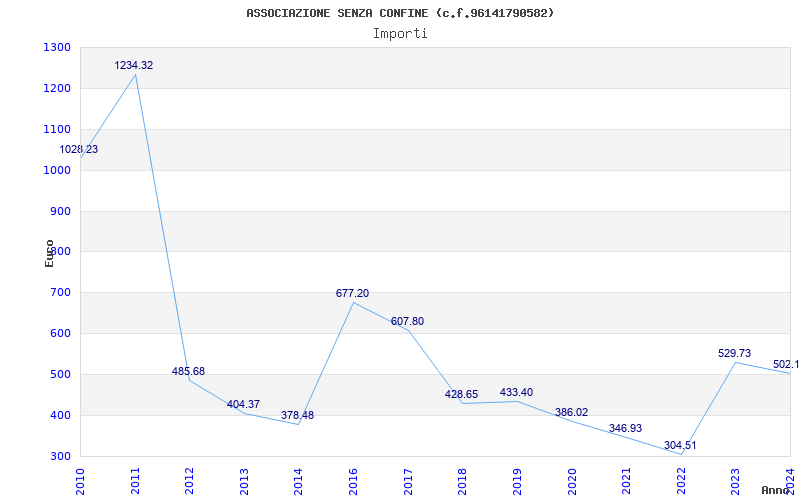Click x-axis year 2012
Image resolution: width=800 pixels, height=500 pixels.
tap(189, 481)
